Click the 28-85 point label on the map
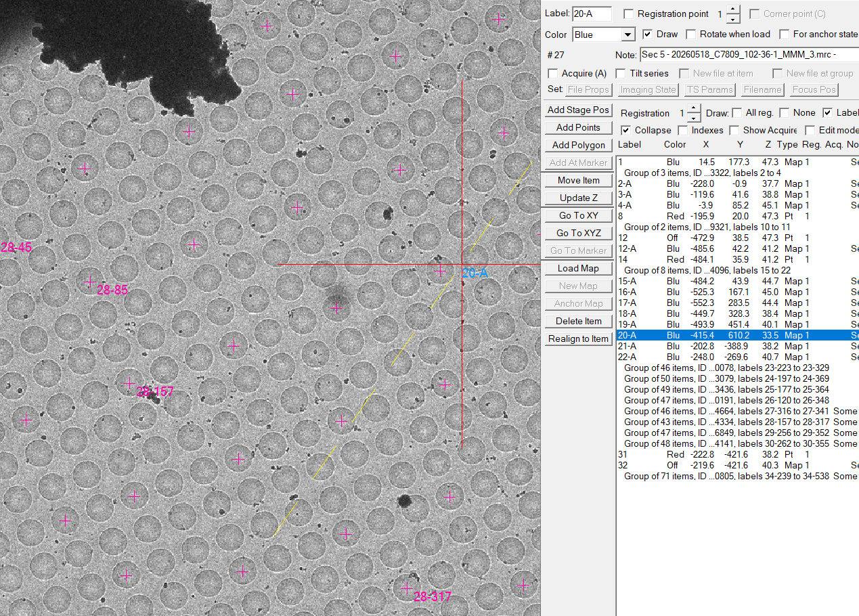The image size is (859, 616). (x=112, y=291)
